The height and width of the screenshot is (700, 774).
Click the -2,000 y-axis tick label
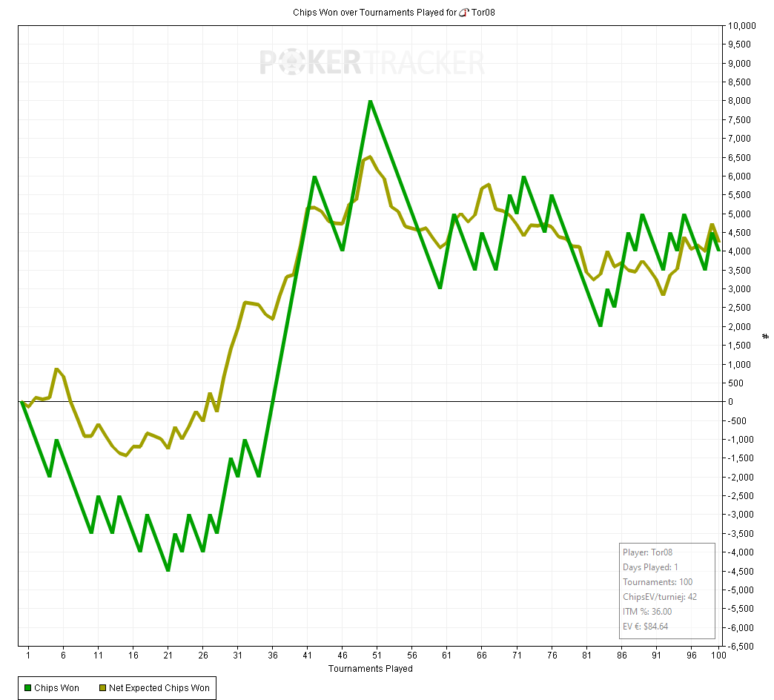[x=741, y=477]
